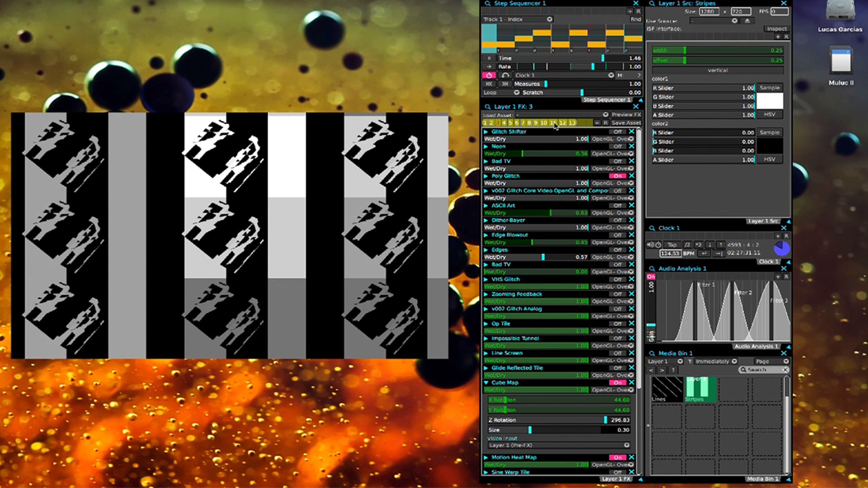Collapse the Cube Map effect settings
The height and width of the screenshot is (488, 868).
486,382
